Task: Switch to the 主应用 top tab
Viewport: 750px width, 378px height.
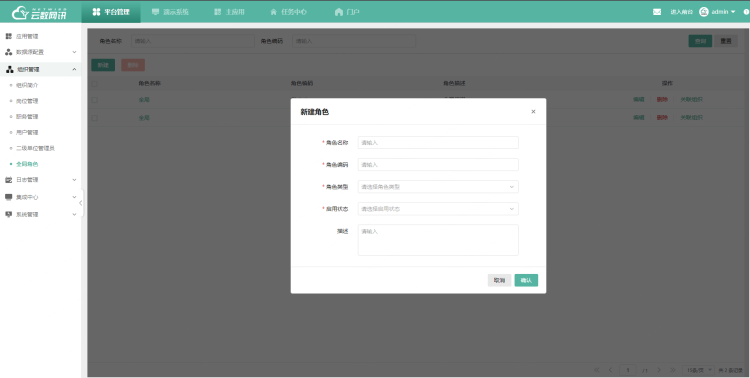Action: tap(230, 12)
